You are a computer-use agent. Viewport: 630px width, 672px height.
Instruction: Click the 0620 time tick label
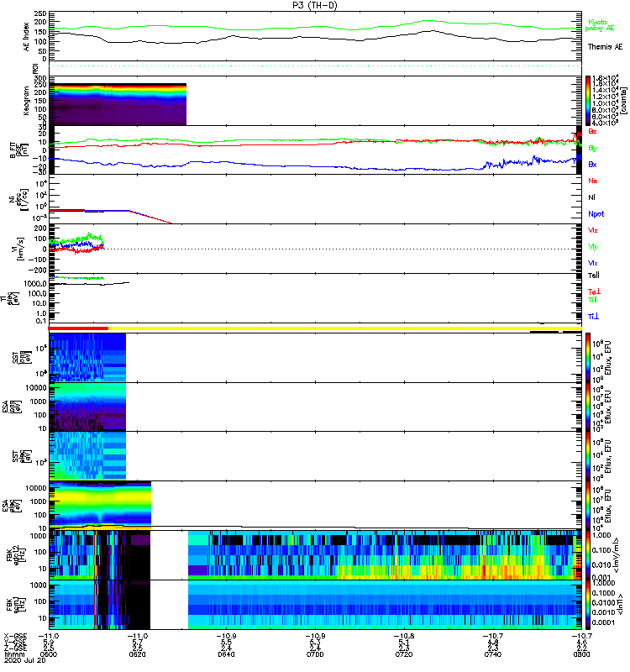click(137, 654)
